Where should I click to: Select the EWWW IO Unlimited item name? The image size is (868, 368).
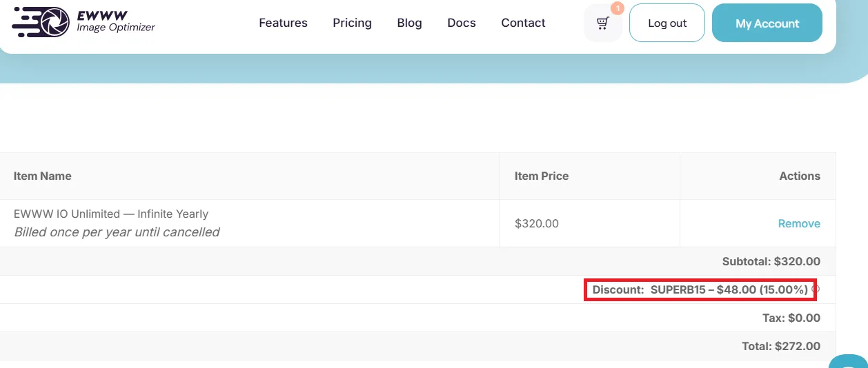point(111,214)
